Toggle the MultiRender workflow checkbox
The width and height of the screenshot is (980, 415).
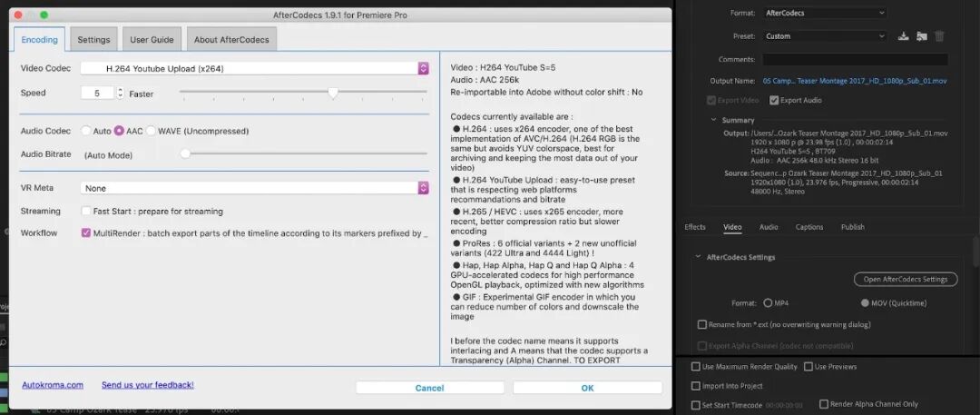pyautogui.click(x=86, y=232)
